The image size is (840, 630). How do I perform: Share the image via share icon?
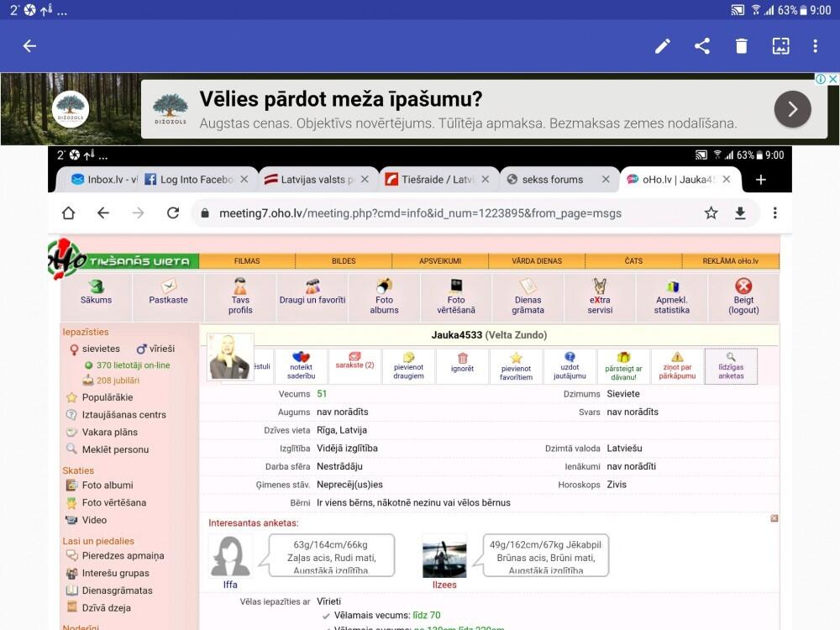click(702, 46)
